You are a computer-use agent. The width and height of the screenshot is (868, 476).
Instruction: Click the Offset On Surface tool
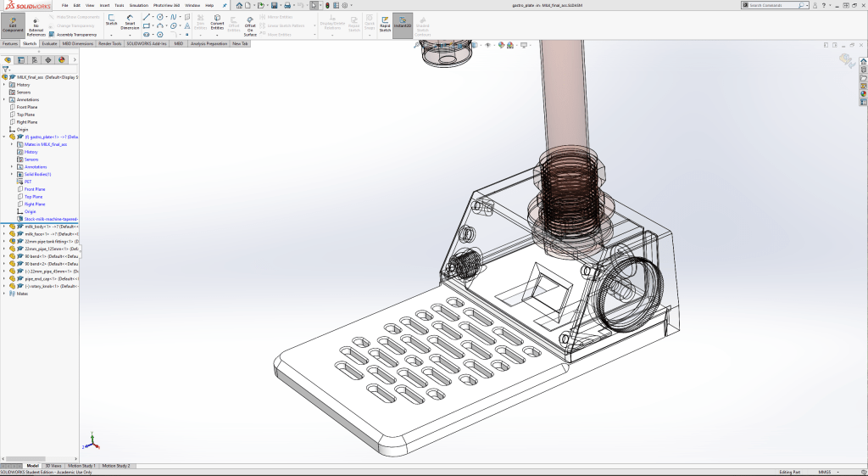(x=250, y=24)
